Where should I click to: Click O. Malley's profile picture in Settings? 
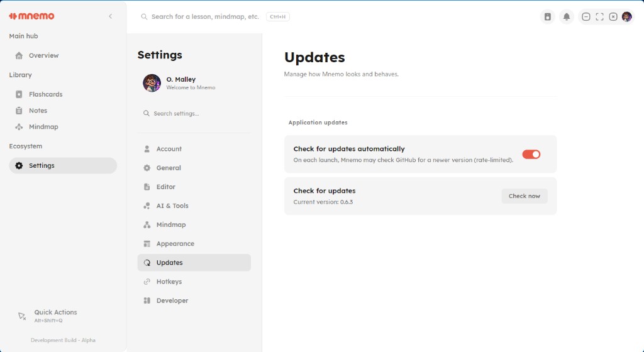pos(152,83)
